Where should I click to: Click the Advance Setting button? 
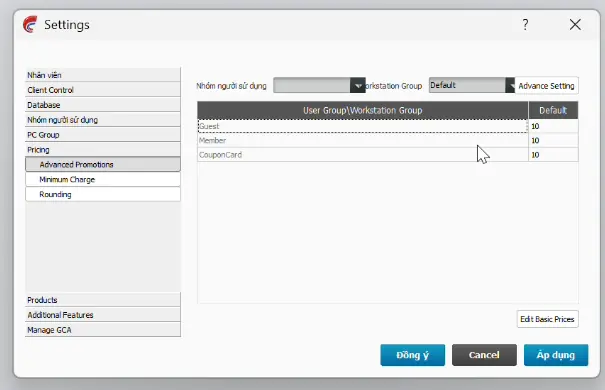546,86
